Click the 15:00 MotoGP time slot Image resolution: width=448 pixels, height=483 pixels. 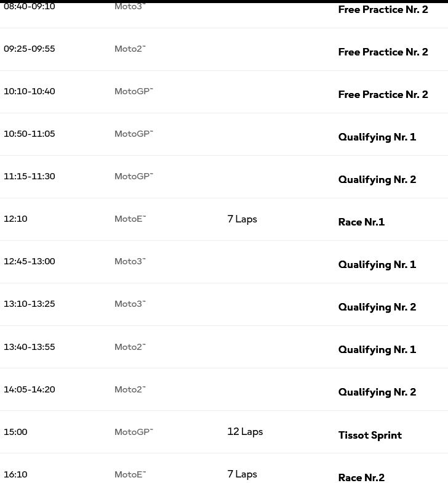click(x=15, y=432)
